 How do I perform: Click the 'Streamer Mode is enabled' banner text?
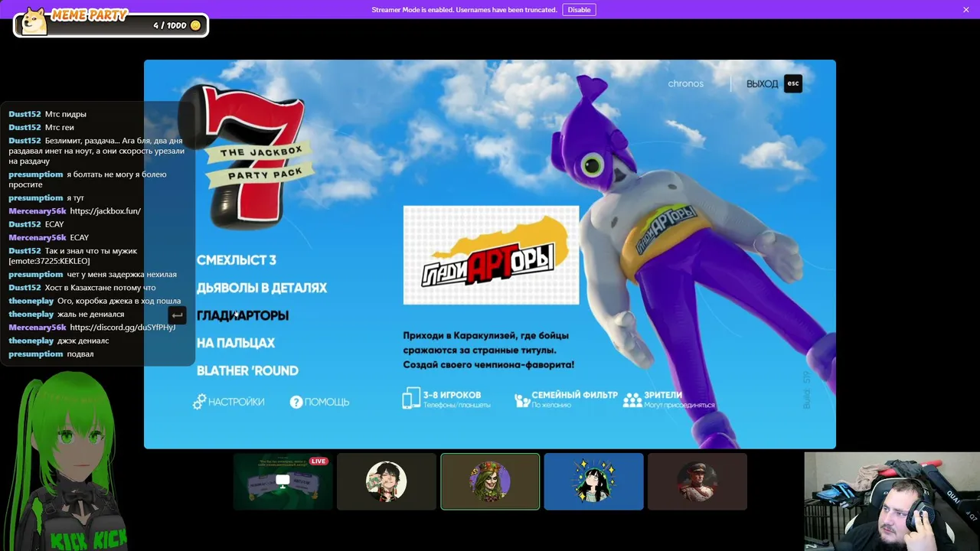tap(464, 10)
